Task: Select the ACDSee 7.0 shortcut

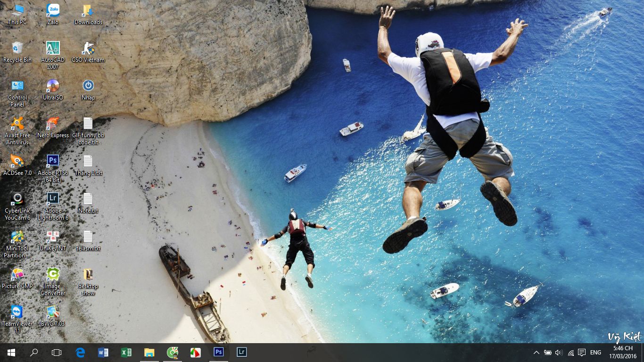Action: (x=17, y=165)
